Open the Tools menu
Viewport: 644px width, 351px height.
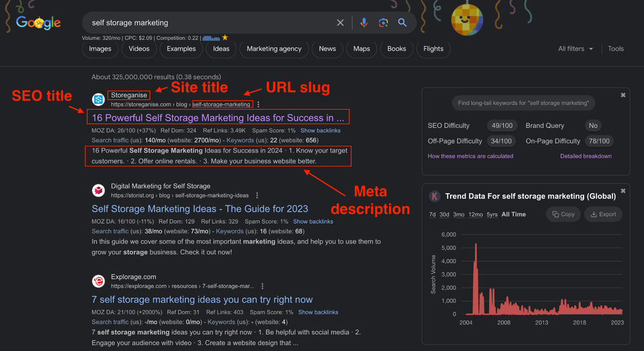click(x=616, y=48)
